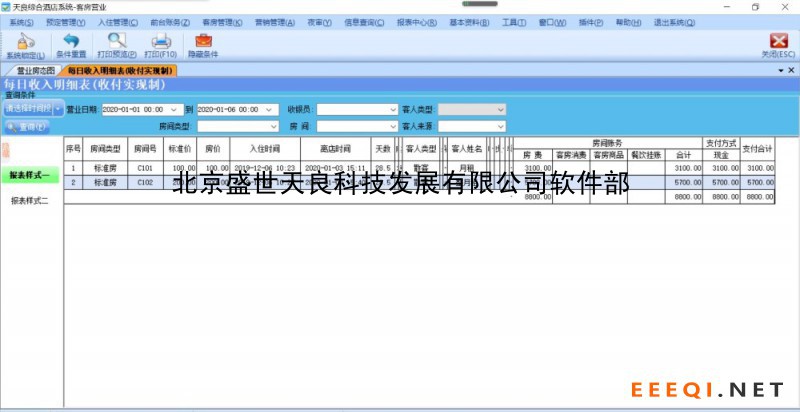
Task: Click the 条件重置 reset arrow icon
Action: (70, 42)
